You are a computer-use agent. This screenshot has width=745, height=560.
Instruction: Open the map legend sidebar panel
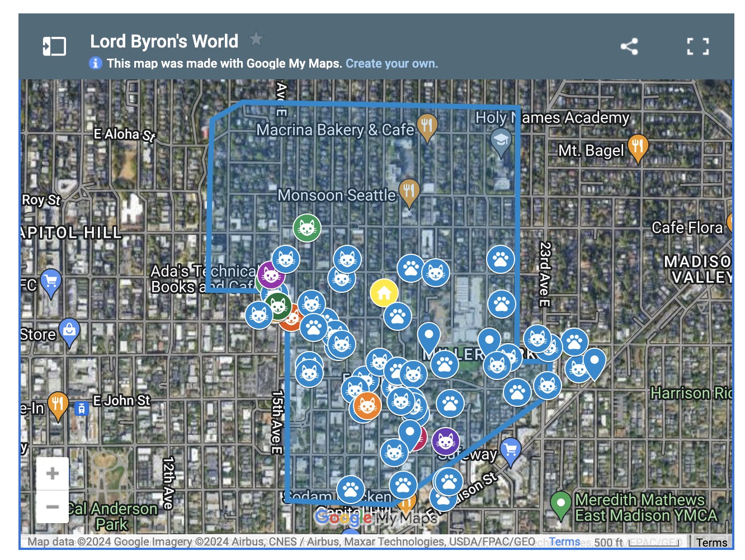coord(54,46)
